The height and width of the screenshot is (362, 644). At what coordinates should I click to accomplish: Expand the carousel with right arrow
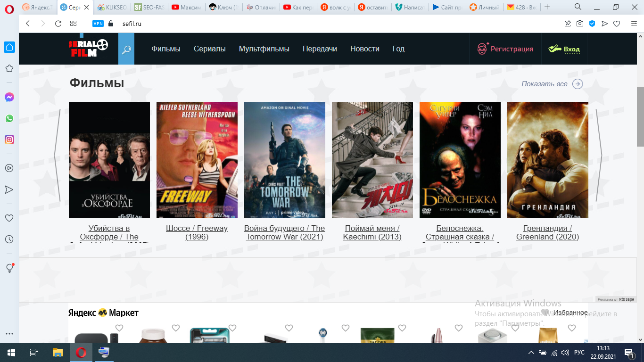click(599, 156)
